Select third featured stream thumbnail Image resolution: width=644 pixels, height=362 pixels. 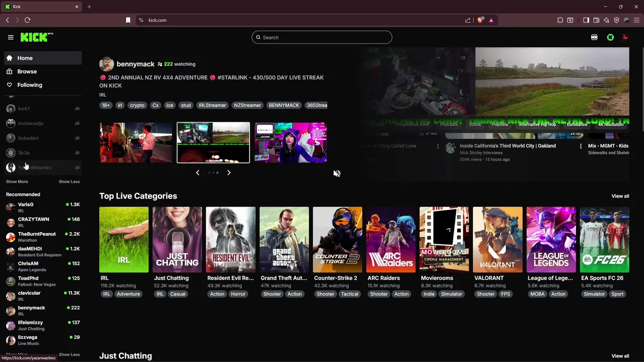click(290, 142)
